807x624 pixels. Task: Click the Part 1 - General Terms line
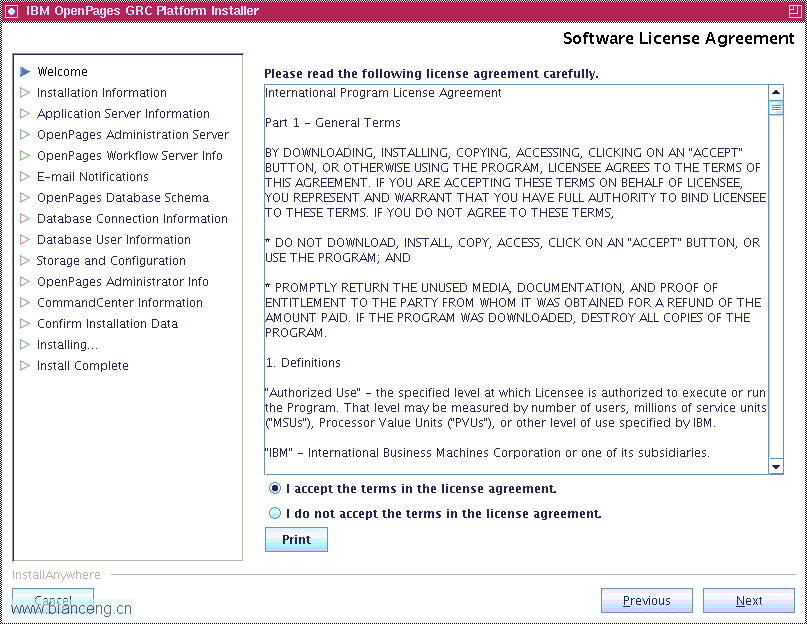point(333,123)
